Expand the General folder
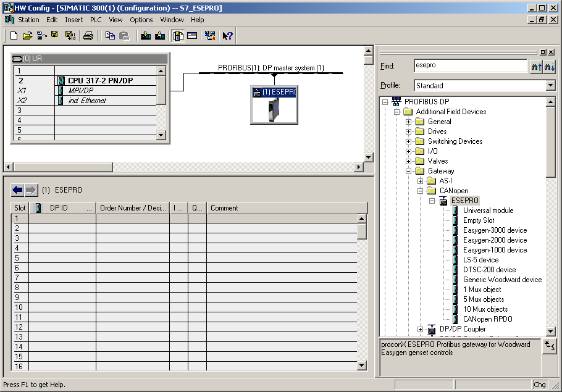 click(x=408, y=122)
